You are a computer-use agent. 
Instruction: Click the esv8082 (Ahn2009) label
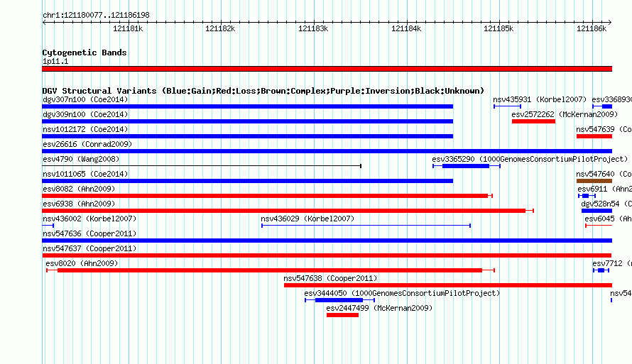tap(79, 189)
